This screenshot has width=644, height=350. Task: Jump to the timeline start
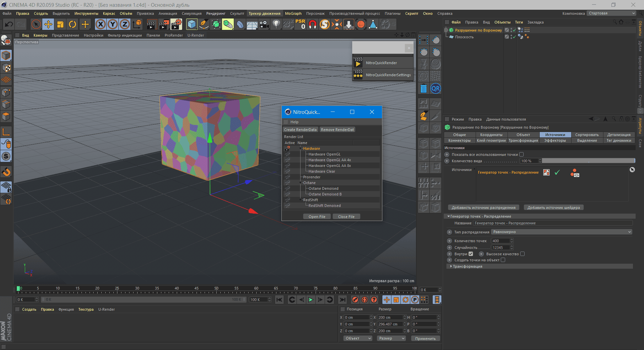pos(279,300)
